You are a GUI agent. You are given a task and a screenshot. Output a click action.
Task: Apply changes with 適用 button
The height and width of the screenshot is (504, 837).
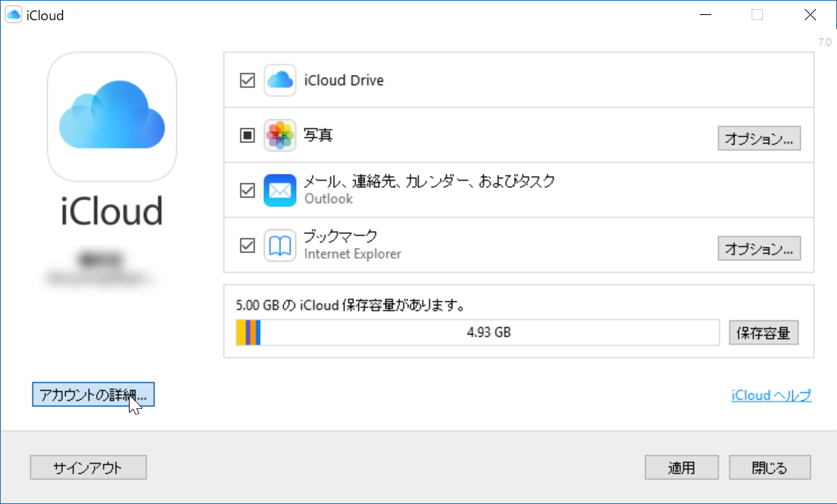click(681, 467)
